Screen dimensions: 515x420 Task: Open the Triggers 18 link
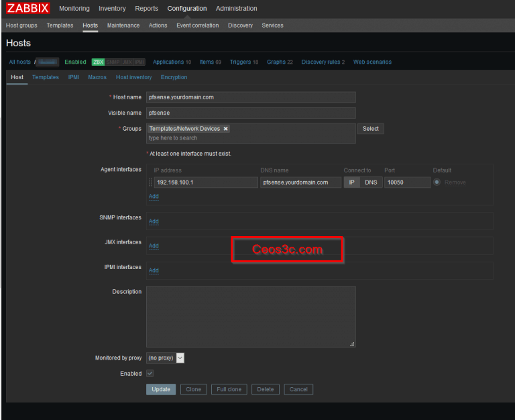click(244, 62)
